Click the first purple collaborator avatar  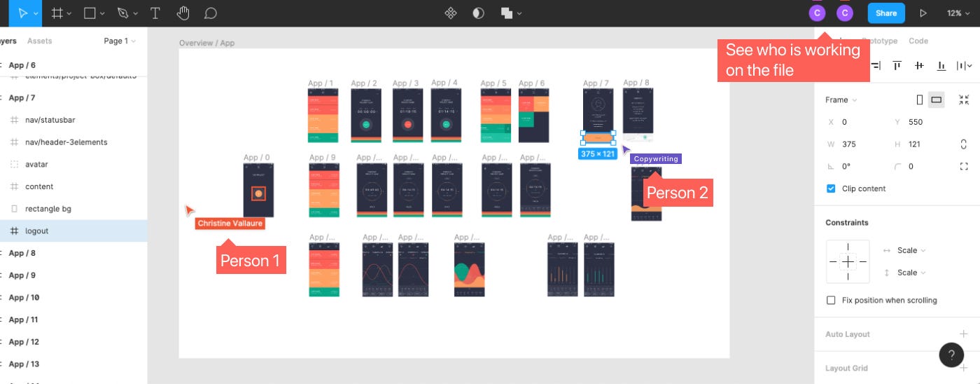click(817, 13)
